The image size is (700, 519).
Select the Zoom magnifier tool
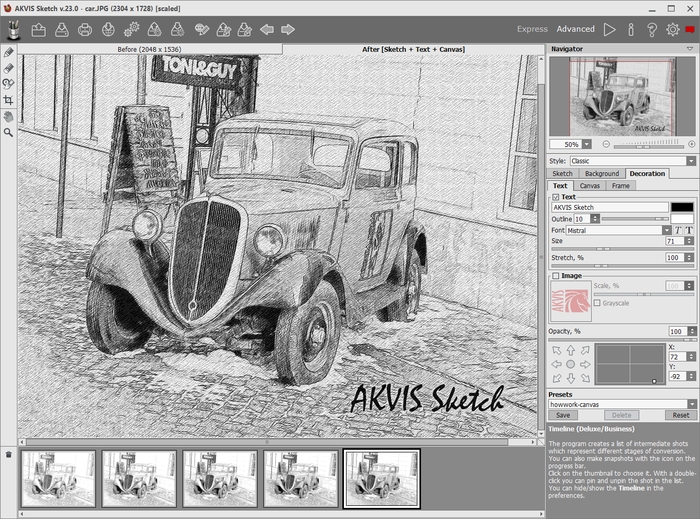pos(8,133)
